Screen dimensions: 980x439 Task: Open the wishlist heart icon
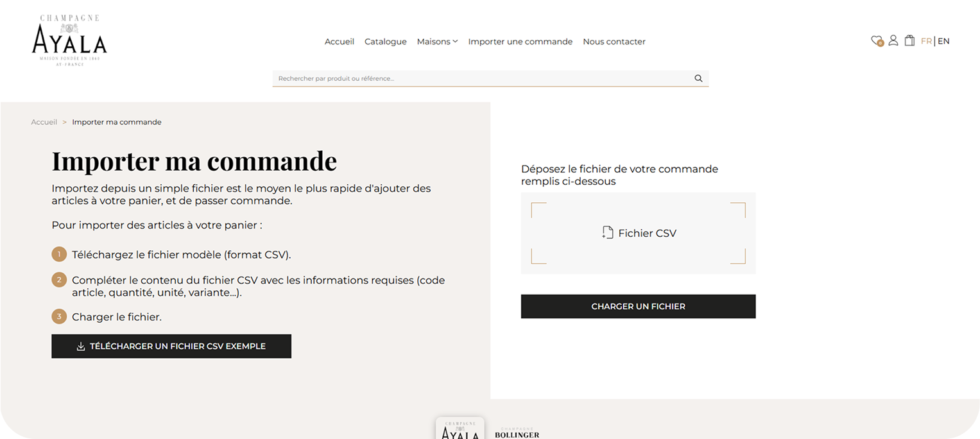point(877,40)
